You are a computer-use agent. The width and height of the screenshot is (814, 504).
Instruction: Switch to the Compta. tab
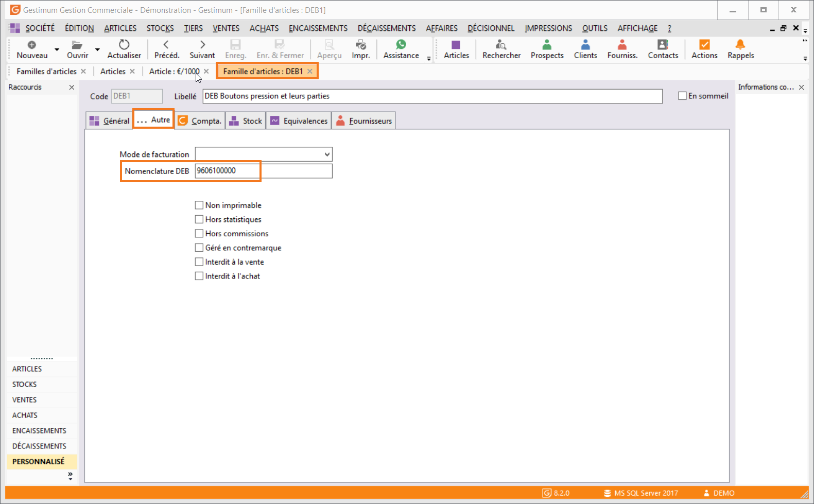click(200, 121)
